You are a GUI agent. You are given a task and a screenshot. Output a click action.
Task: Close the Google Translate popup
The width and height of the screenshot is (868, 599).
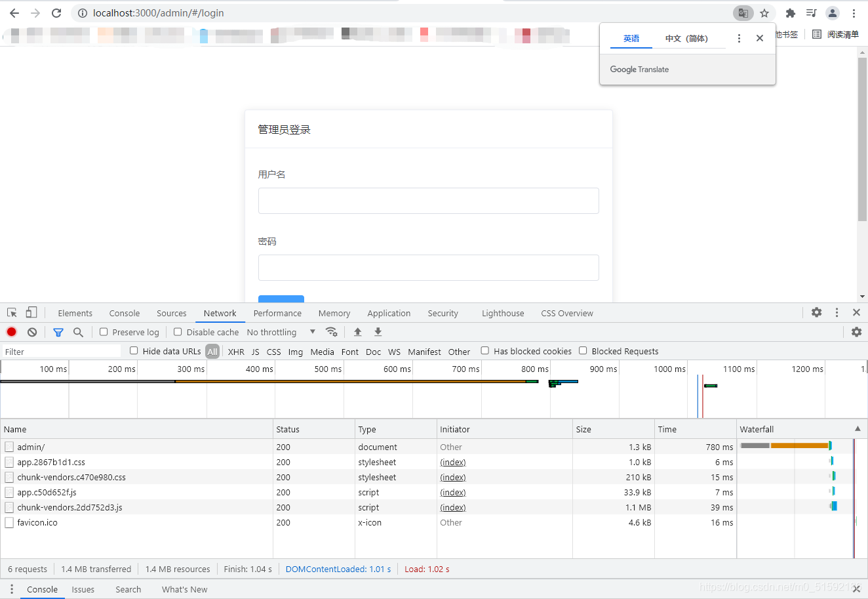(x=760, y=39)
